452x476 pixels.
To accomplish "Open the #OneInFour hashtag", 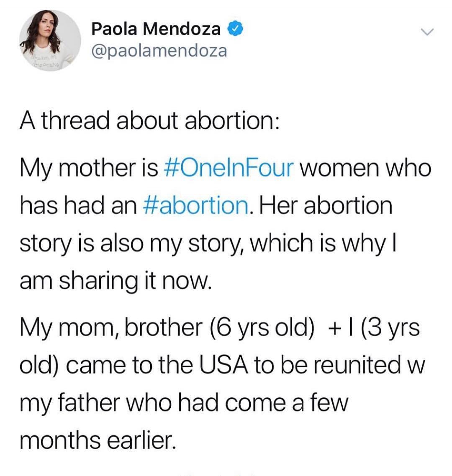I will pyautogui.click(x=229, y=168).
